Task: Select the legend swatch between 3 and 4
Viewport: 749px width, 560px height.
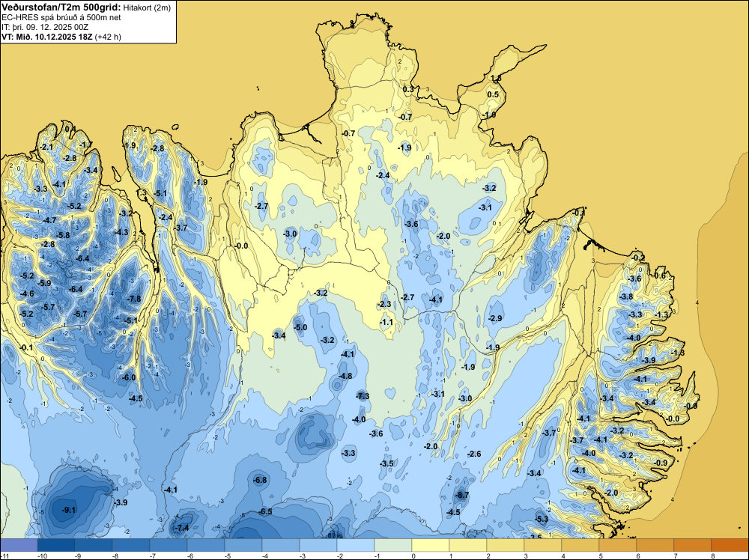Action: point(542,545)
